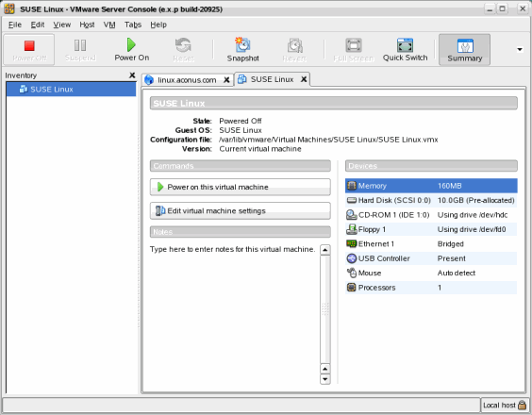Image resolution: width=532 pixels, height=415 pixels.
Task: Click the Devices section header
Action: [x=431, y=166]
